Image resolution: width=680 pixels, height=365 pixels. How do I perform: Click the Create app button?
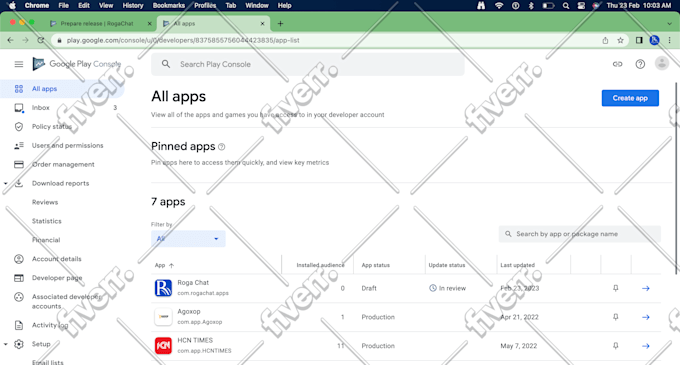pos(630,98)
